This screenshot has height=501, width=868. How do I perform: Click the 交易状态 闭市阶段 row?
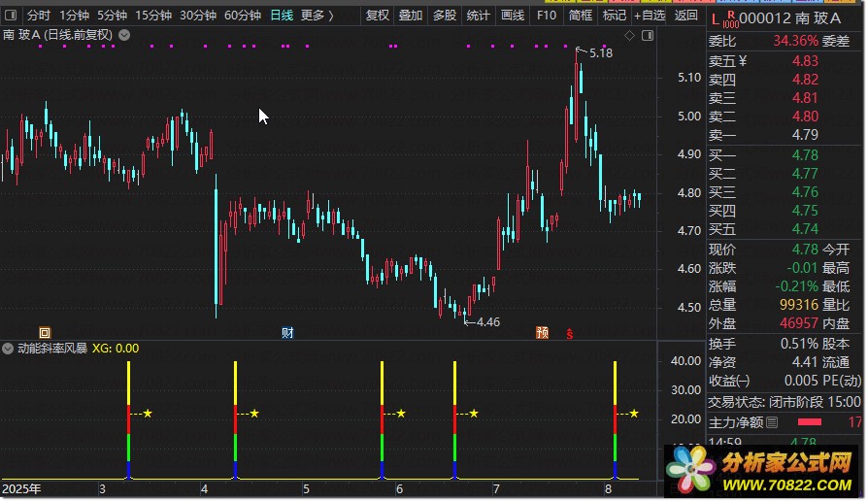[x=785, y=401]
